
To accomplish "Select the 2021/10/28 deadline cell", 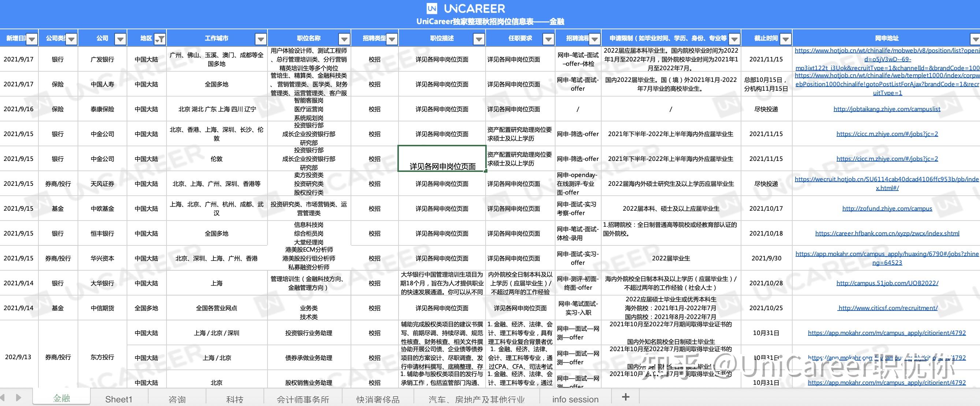I will coord(766,283).
